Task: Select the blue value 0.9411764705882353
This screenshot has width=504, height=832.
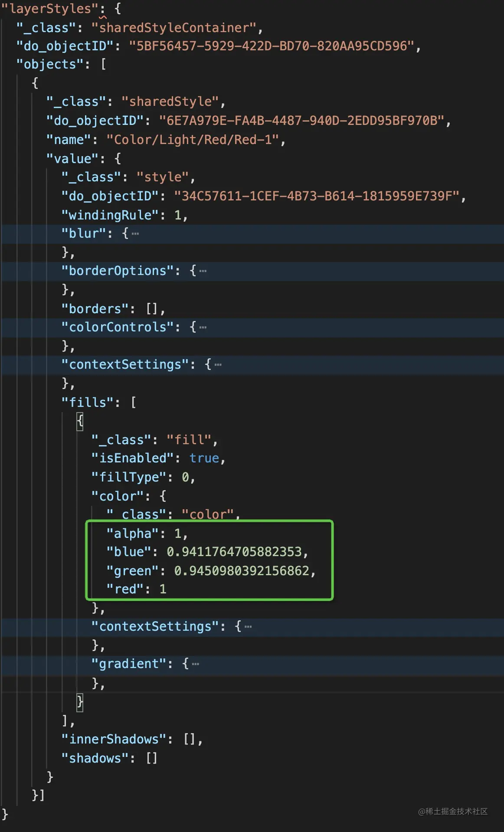Action: (x=234, y=552)
